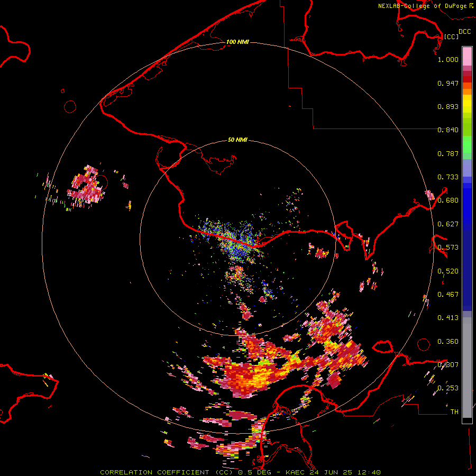Click the 0.947 color scale value
This screenshot has width=476, height=476.
(x=448, y=83)
